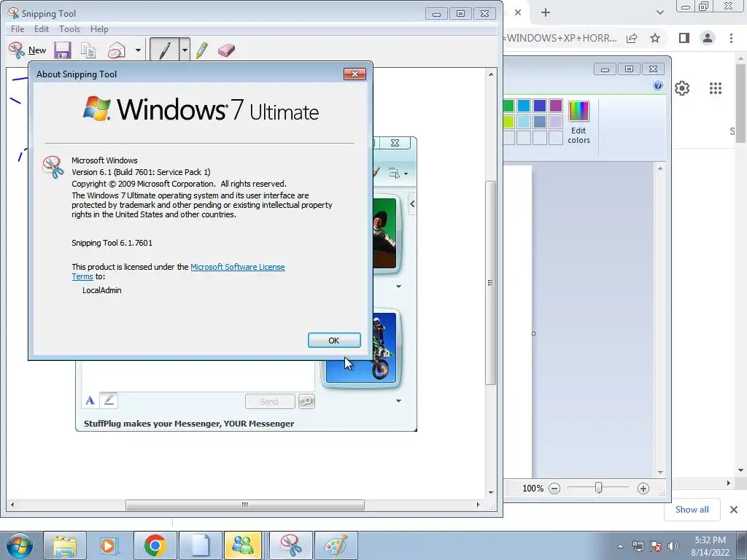
Task: Click Edit colors in Paint
Action: click(578, 122)
